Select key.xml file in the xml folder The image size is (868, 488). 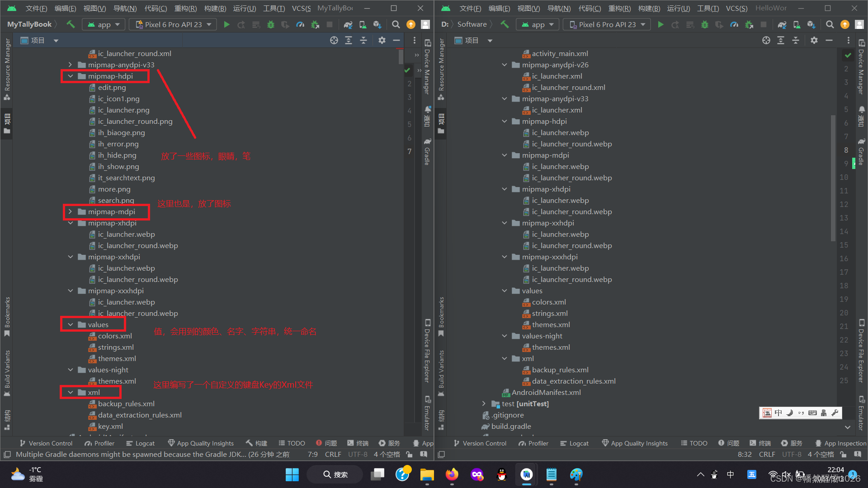pos(110,426)
